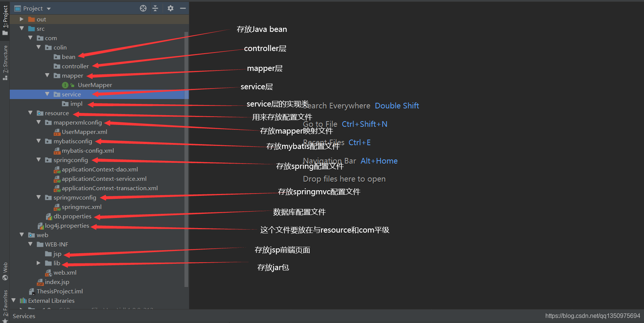Click the applicationContext-transaction.xml Spring icon
Screen dimensions: 644x323
57,188
